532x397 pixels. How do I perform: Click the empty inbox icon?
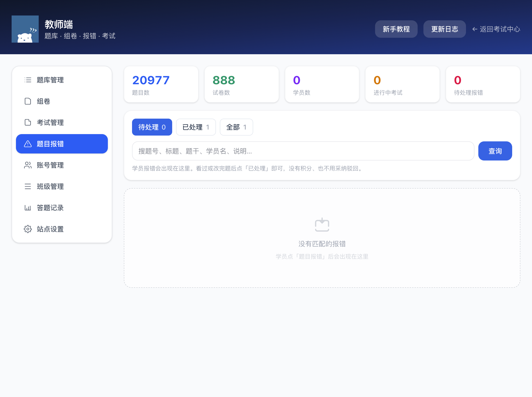pyautogui.click(x=322, y=225)
